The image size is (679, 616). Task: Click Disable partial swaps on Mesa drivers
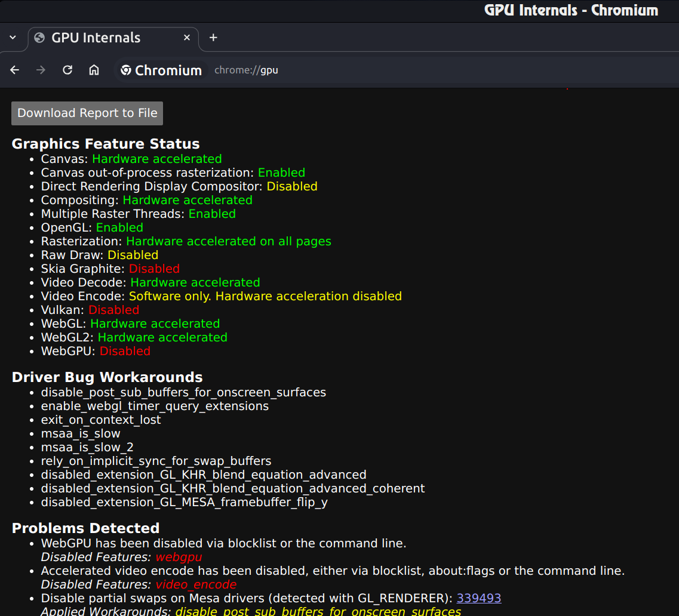(247, 598)
